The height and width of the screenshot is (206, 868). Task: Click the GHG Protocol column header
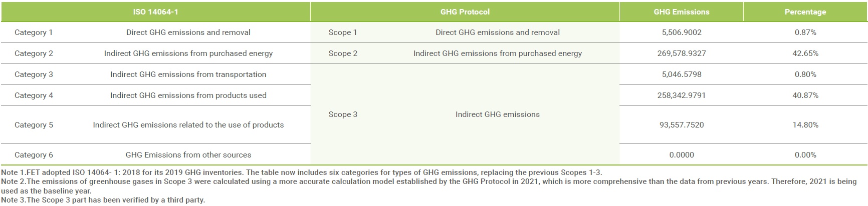pos(465,11)
